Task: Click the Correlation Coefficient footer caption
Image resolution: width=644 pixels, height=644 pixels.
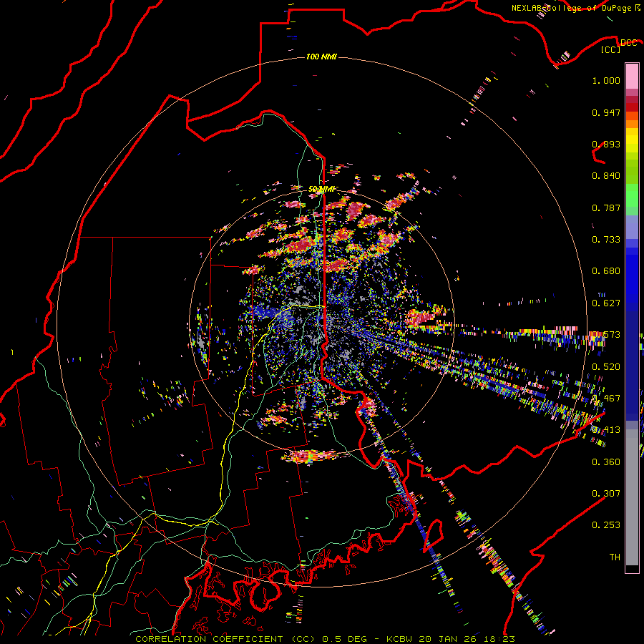Action: 325,639
